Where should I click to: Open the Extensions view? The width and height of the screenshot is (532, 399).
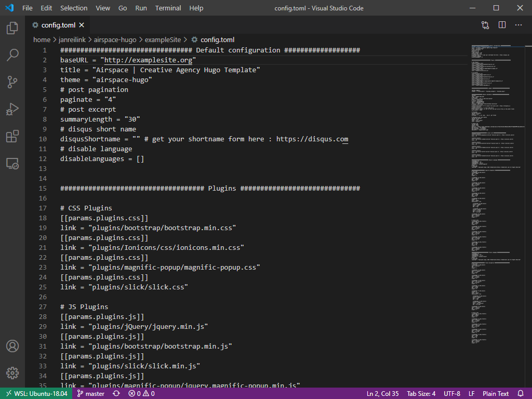pyautogui.click(x=12, y=136)
